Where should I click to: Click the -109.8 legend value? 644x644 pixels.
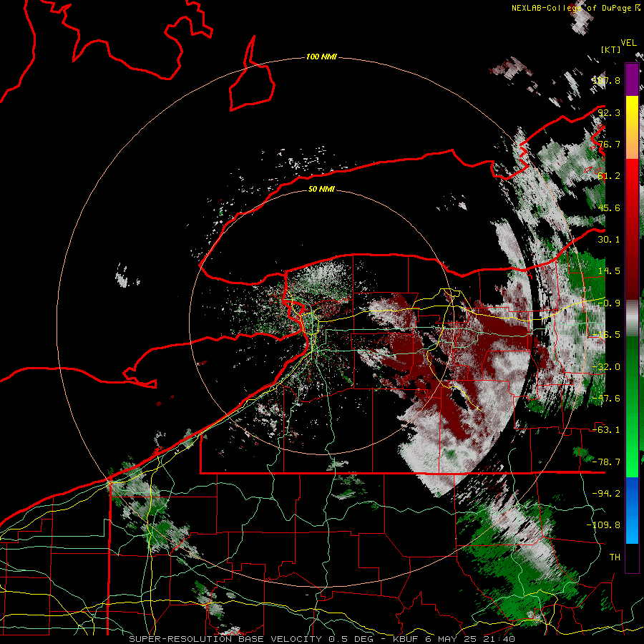click(x=603, y=525)
